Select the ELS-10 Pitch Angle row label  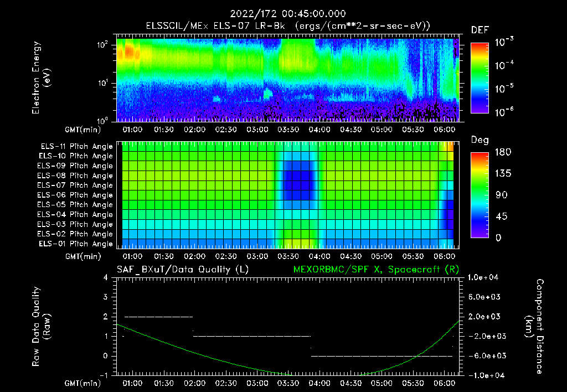pyautogui.click(x=76, y=156)
